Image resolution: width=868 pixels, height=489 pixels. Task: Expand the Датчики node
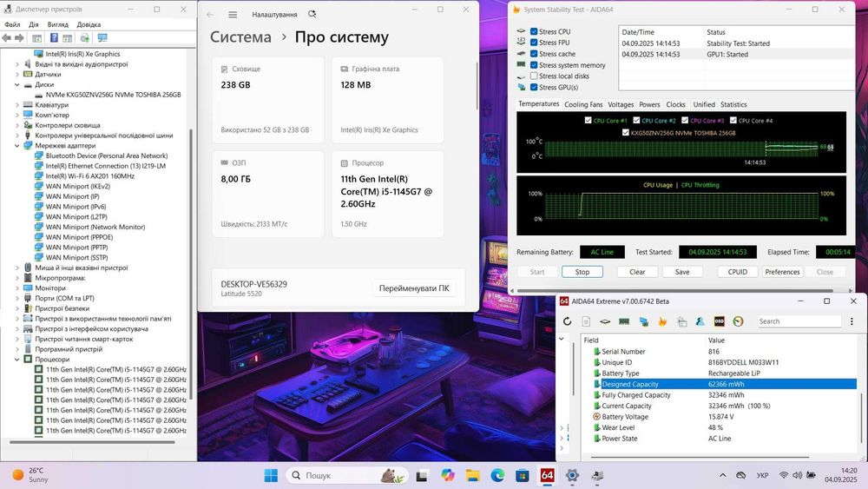coord(17,74)
